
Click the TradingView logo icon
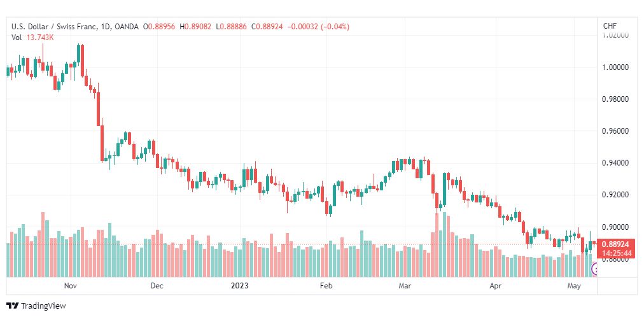[x=12, y=306]
